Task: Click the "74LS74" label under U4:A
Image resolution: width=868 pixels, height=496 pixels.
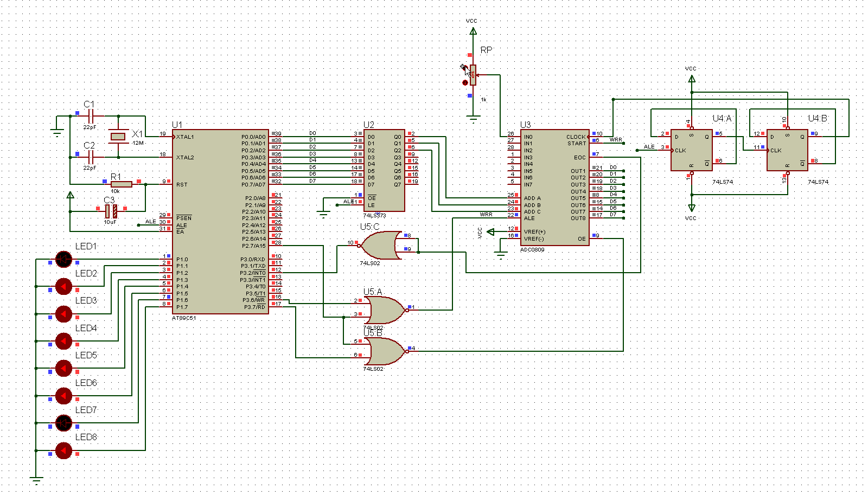Action: [723, 182]
